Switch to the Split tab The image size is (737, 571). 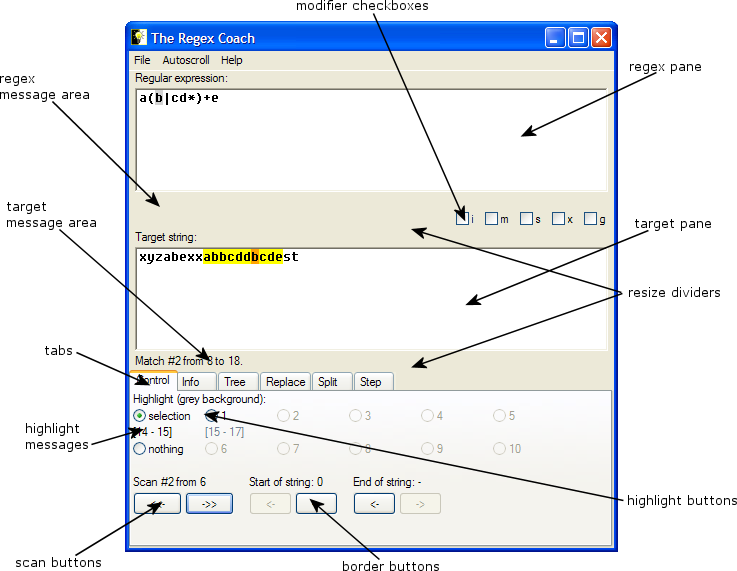(x=332, y=382)
